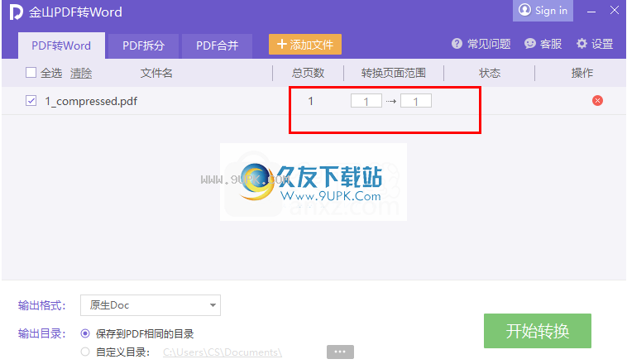Image resolution: width=627 pixels, height=364 pixels.
Task: Open the C:\Users\CS\Documents\ path link
Action: (223, 352)
